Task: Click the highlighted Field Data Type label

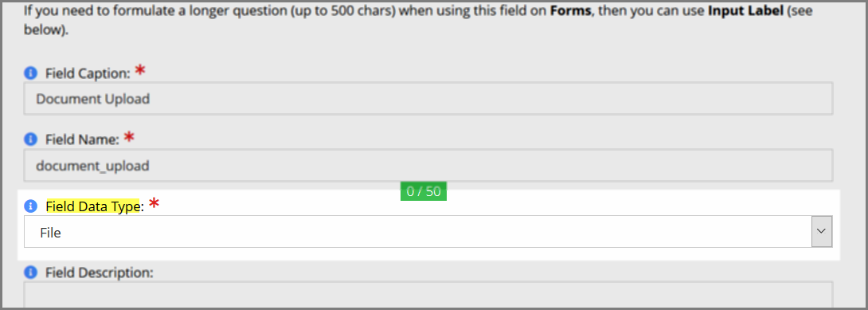Action: click(x=92, y=206)
